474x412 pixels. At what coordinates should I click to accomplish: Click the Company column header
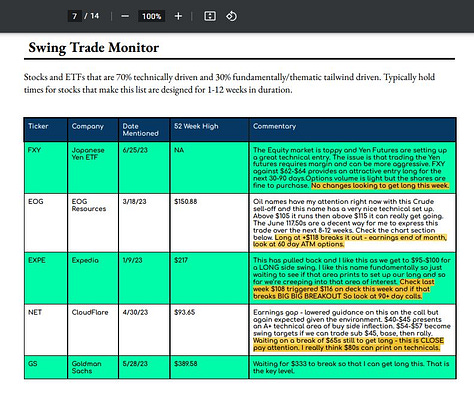point(93,129)
